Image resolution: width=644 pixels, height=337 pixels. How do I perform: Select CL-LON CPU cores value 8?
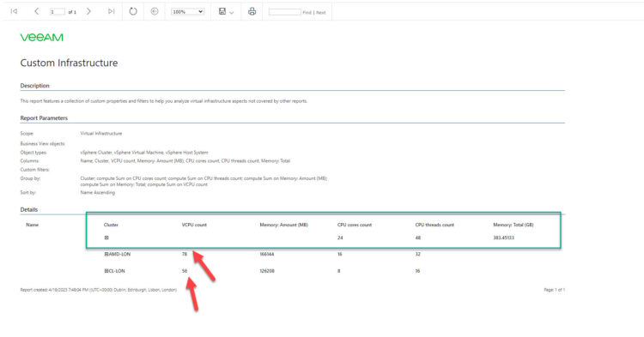(339, 271)
